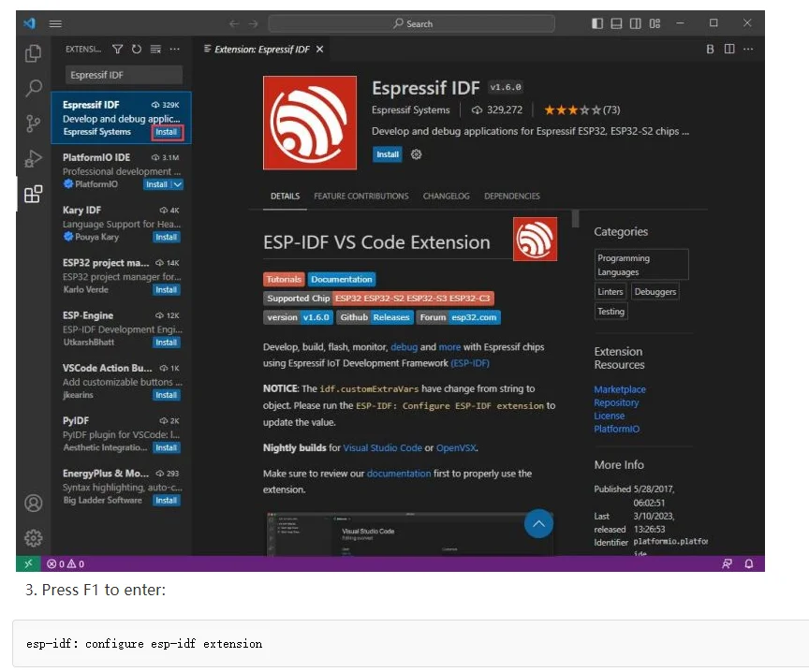Screen dimensions: 809x672
Task: Switch to the Changelog tab
Action: coord(447,196)
